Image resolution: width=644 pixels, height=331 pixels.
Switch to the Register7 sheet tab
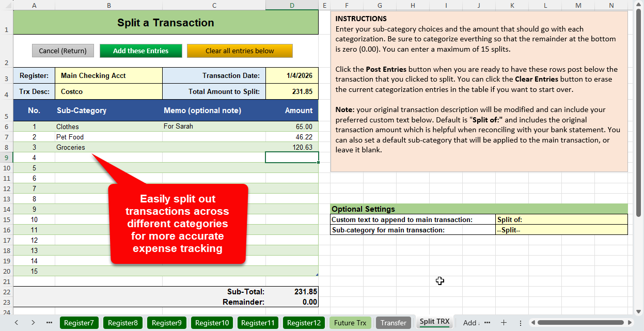[79, 323]
